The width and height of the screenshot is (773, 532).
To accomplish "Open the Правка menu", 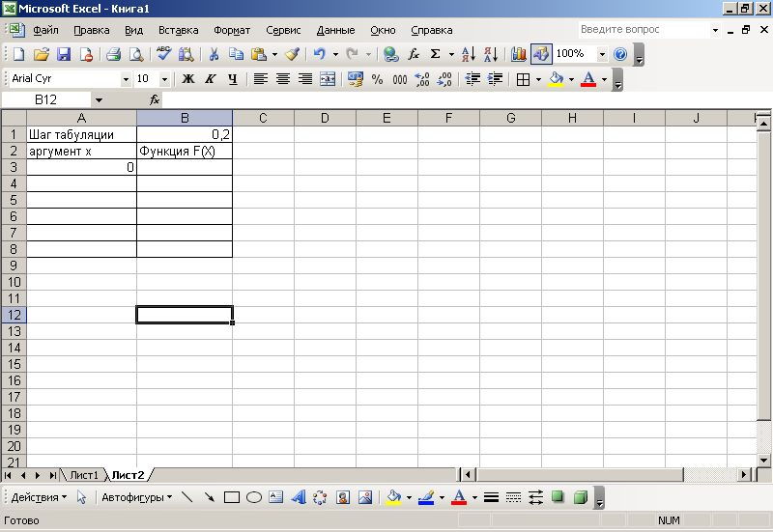I will point(91,30).
